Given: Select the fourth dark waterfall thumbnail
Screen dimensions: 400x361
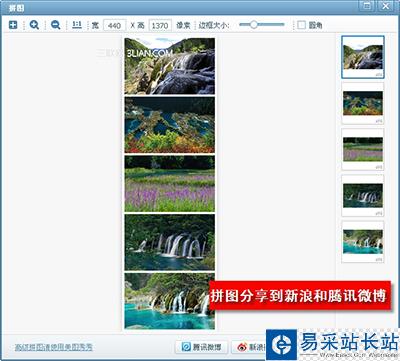Looking at the screenshot, I should pos(363,196).
